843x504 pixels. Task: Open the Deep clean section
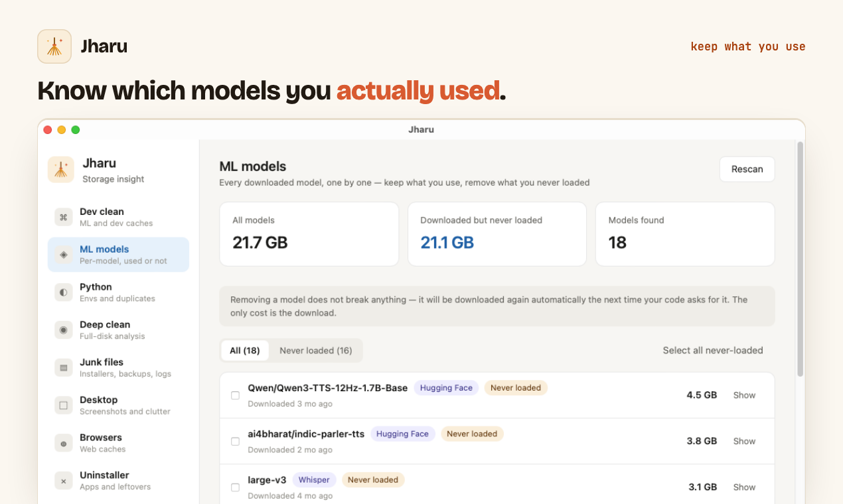pyautogui.click(x=118, y=330)
